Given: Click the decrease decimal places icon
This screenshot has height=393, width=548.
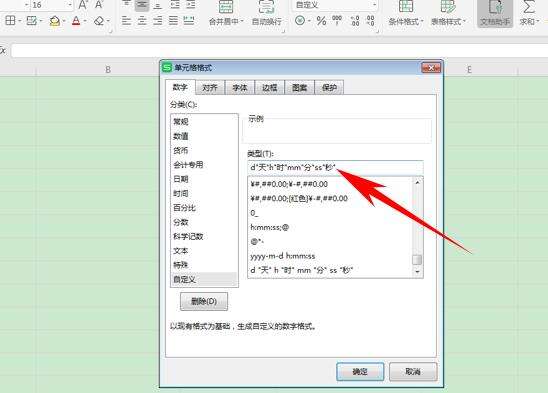Looking at the screenshot, I should pyautogui.click(x=370, y=21).
